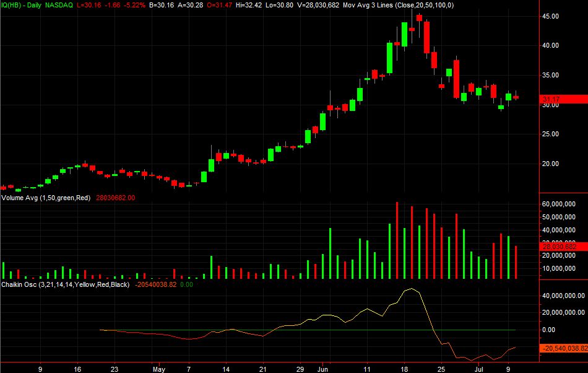Select the 40,000,000.00 Chaikin axis label

click(563, 296)
